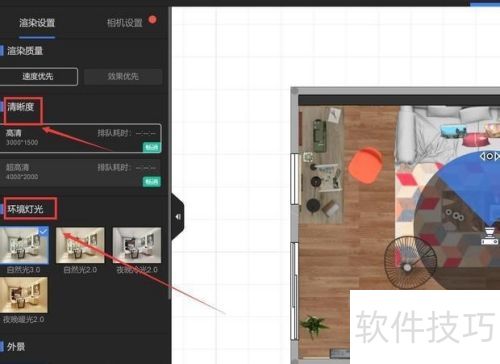Collapse the left render settings panel handle
Viewport: 500px width, 364px height.
[x=178, y=217]
